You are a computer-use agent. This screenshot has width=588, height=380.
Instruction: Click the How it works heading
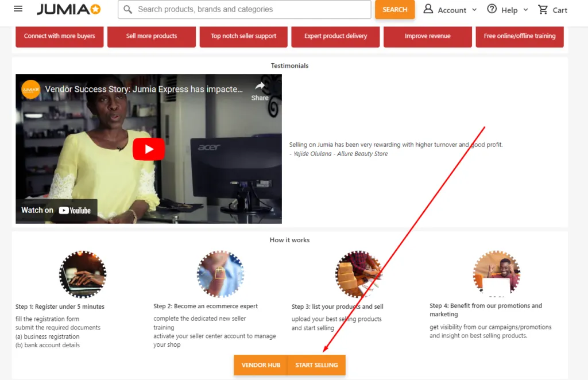(x=289, y=240)
